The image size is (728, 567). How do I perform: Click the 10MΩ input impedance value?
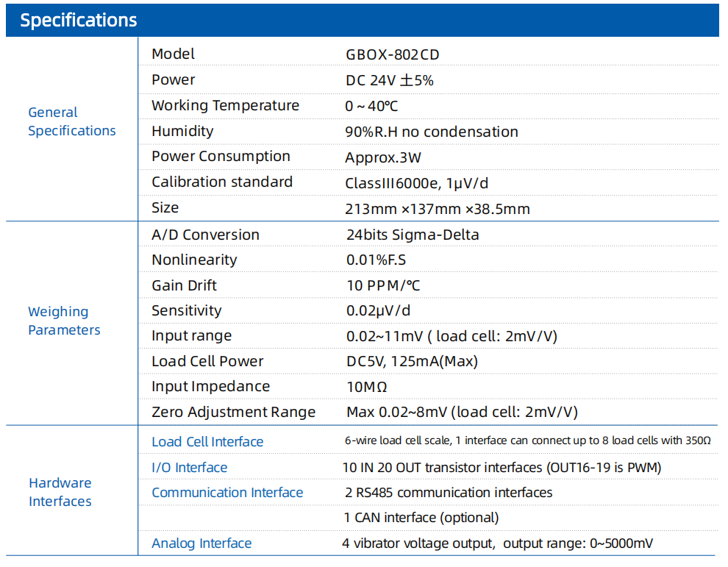click(367, 387)
